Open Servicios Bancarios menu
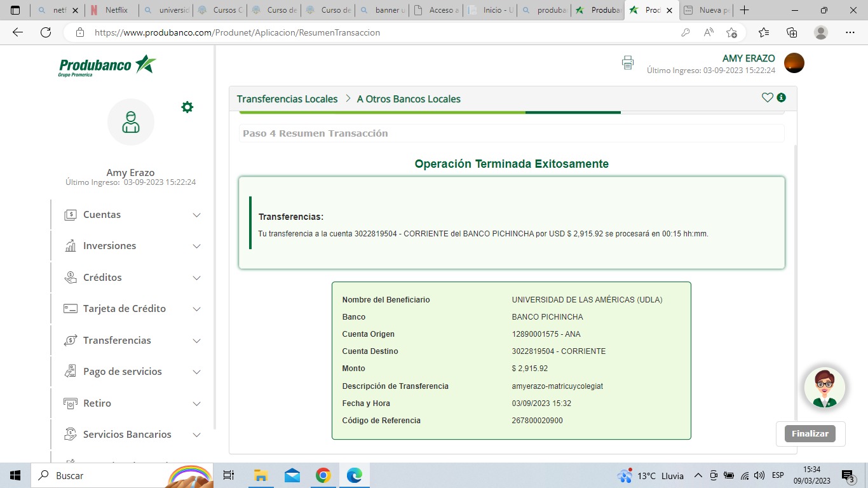The image size is (868, 488). (x=127, y=435)
